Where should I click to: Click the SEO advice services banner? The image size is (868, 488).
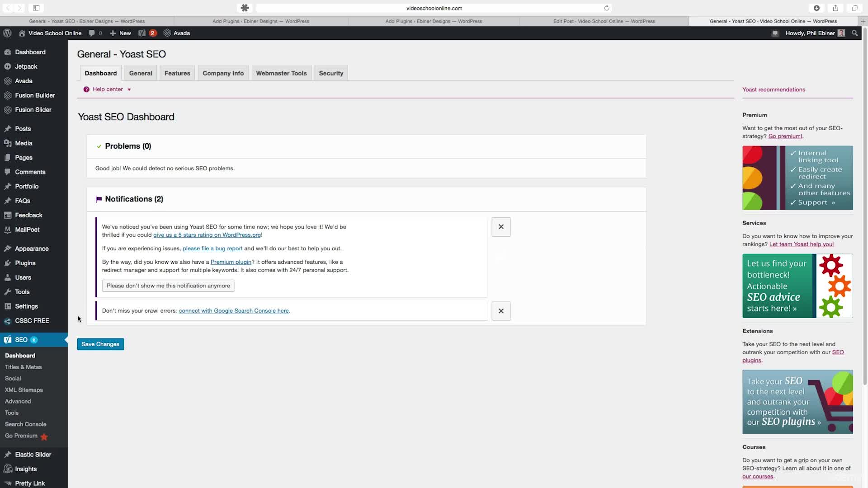pyautogui.click(x=797, y=286)
